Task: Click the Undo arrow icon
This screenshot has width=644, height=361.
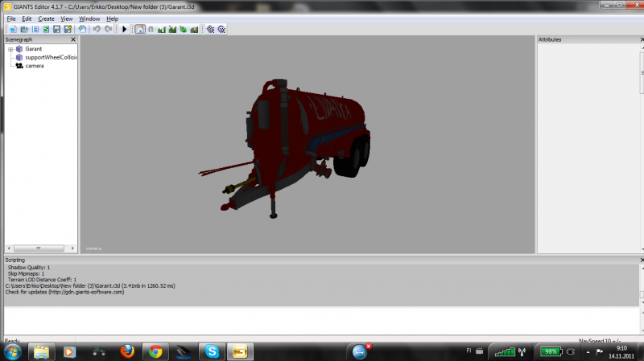Action: point(97,29)
